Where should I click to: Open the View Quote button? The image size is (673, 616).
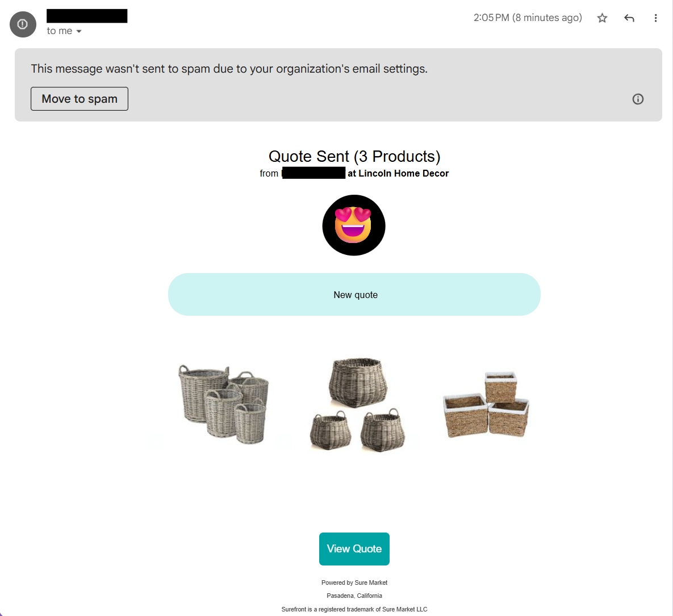(354, 548)
